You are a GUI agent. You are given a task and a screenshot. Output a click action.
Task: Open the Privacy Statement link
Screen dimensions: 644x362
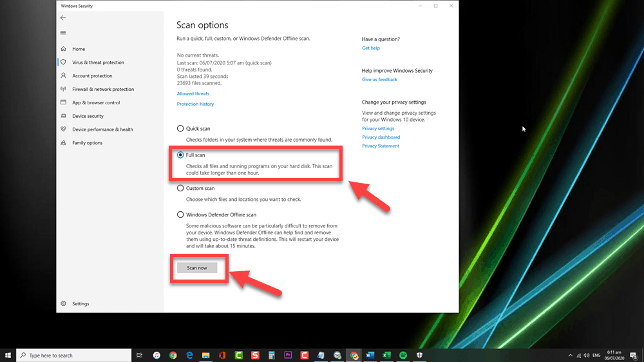[x=381, y=146]
